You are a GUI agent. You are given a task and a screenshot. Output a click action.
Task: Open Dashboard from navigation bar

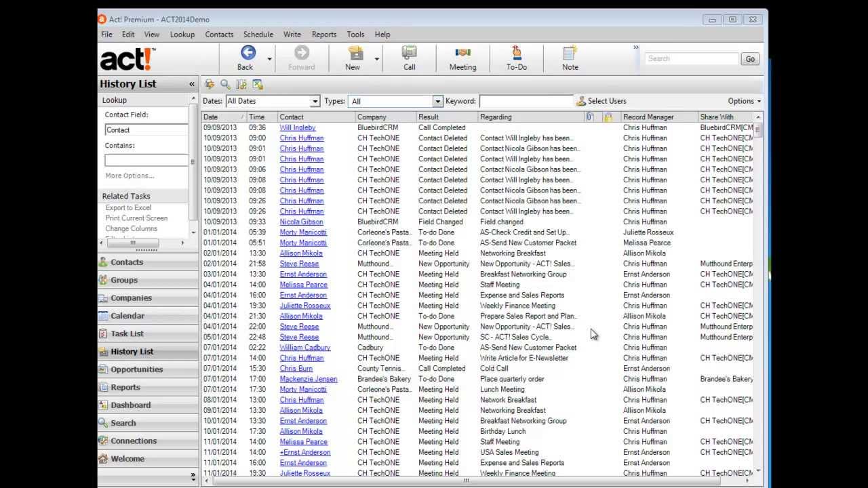pyautogui.click(x=148, y=405)
